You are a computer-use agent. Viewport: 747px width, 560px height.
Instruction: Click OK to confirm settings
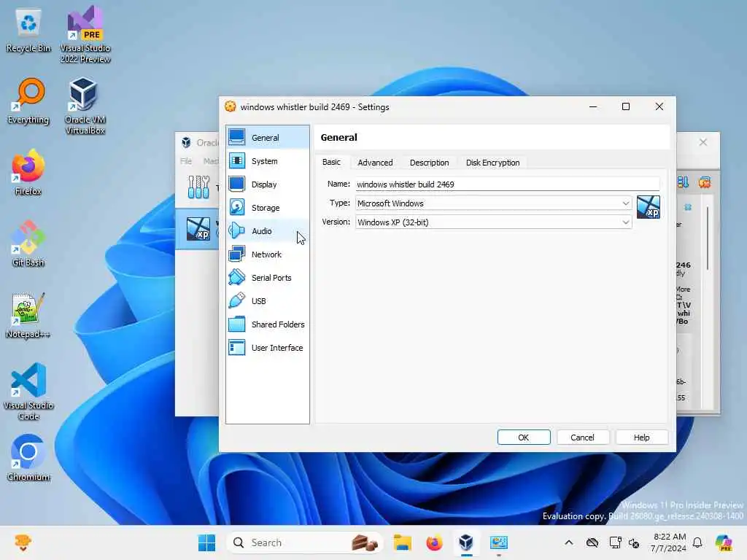pyautogui.click(x=524, y=437)
